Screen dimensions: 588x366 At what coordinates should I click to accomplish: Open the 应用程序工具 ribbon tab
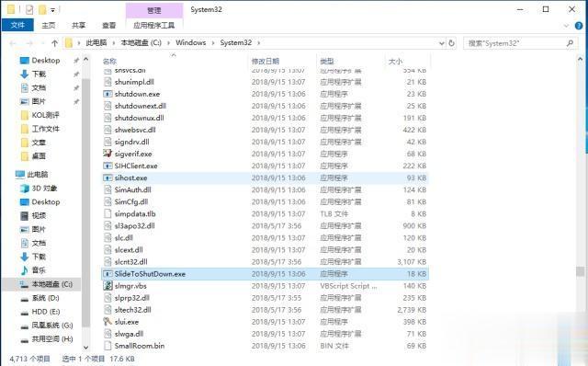(x=154, y=25)
